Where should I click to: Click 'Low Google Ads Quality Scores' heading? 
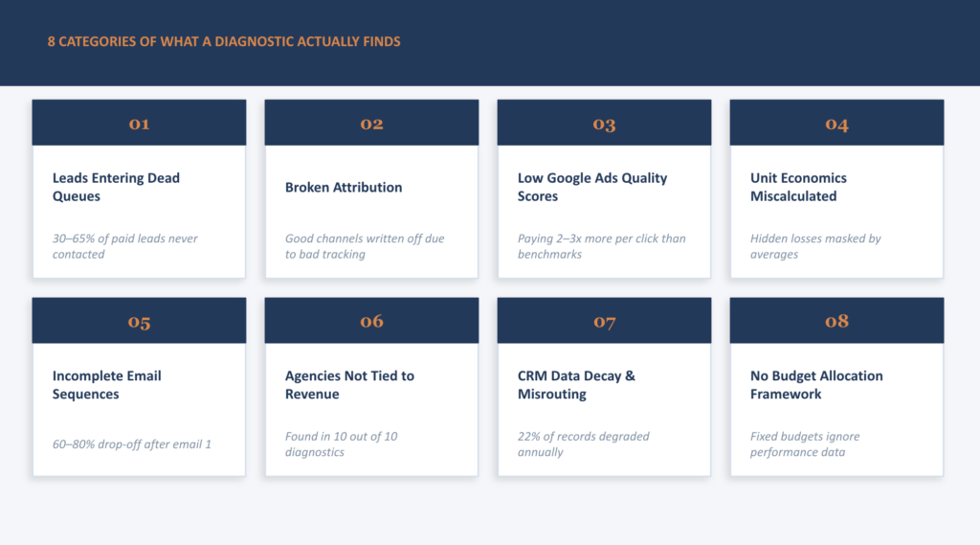(x=592, y=187)
